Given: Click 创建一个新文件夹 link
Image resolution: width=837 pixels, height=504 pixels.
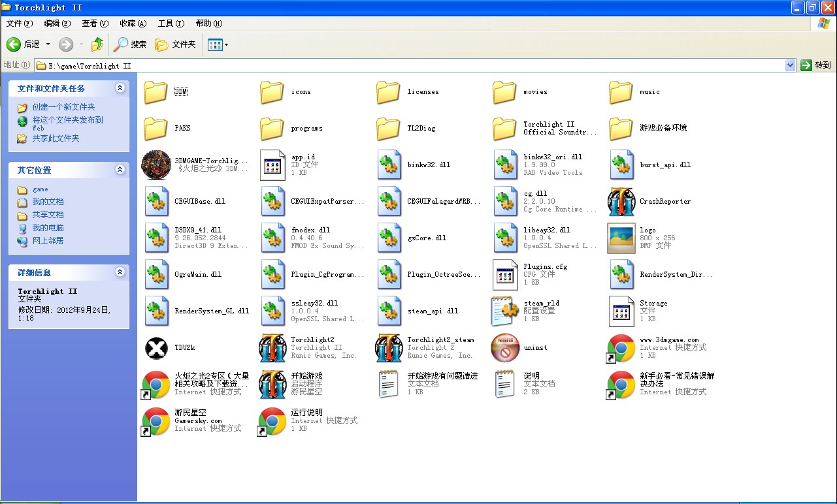Looking at the screenshot, I should 63,107.
